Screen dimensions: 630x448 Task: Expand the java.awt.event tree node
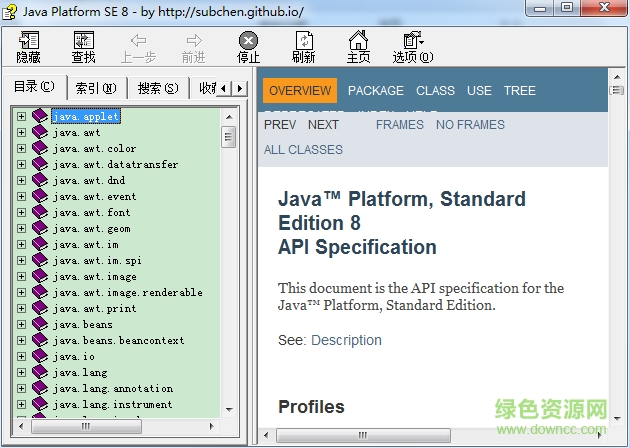coord(21,197)
